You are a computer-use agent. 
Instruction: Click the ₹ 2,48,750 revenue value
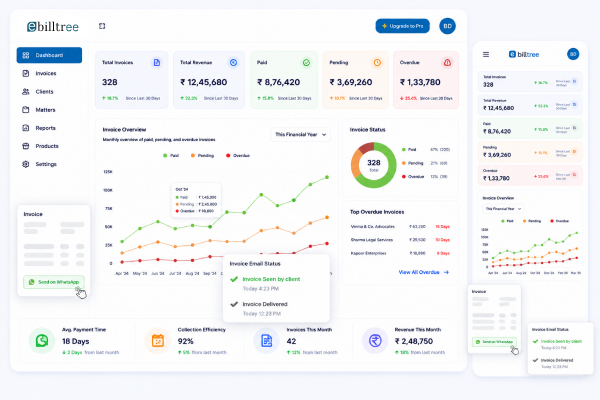[414, 341]
